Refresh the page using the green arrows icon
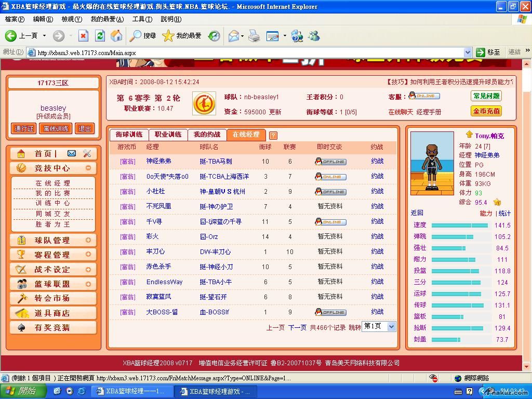Screen dimensions: 532x399 coord(100,36)
